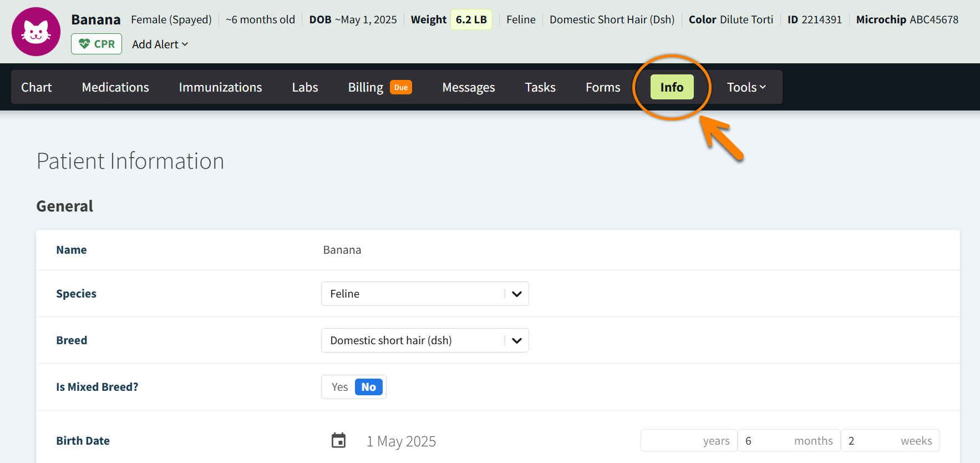
Task: Open the Medications tab
Action: pyautogui.click(x=115, y=87)
